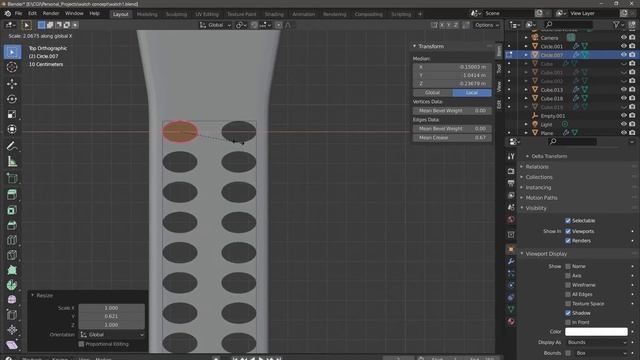Open the Material properties tab

coord(511,322)
